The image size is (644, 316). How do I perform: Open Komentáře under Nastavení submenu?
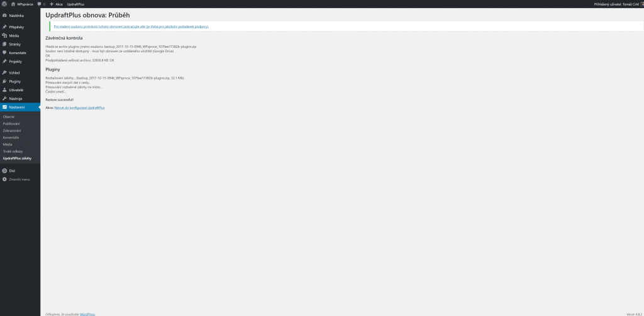(x=11, y=138)
